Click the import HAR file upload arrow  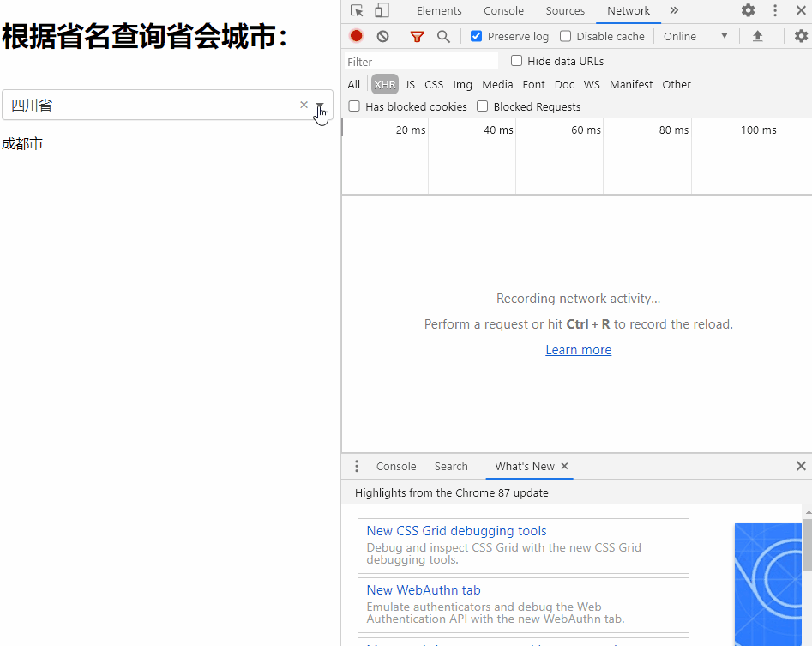click(757, 36)
